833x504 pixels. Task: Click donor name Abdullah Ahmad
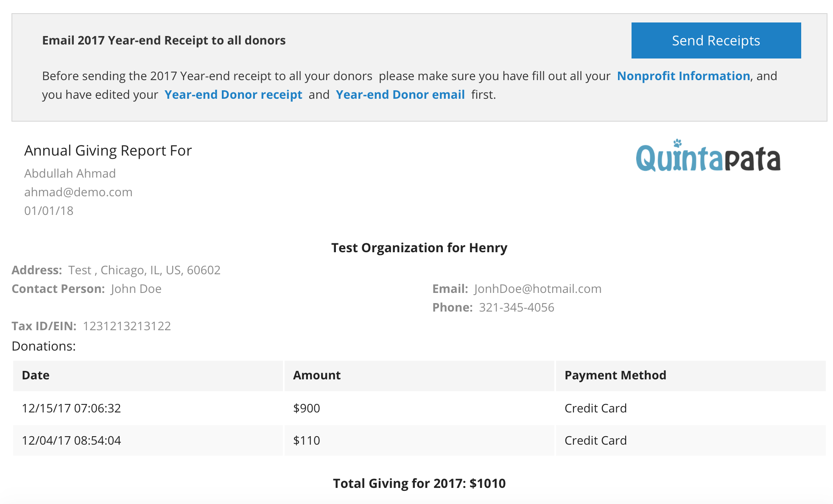70,173
